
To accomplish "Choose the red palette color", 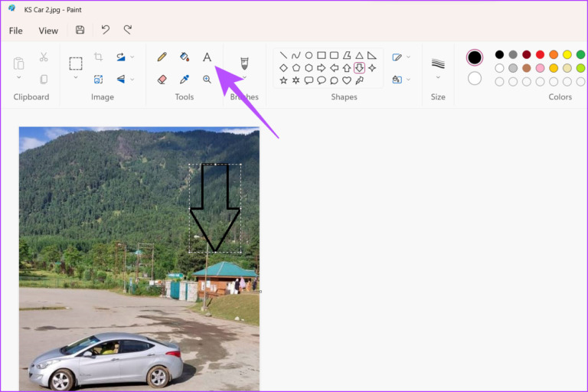I will [x=540, y=55].
